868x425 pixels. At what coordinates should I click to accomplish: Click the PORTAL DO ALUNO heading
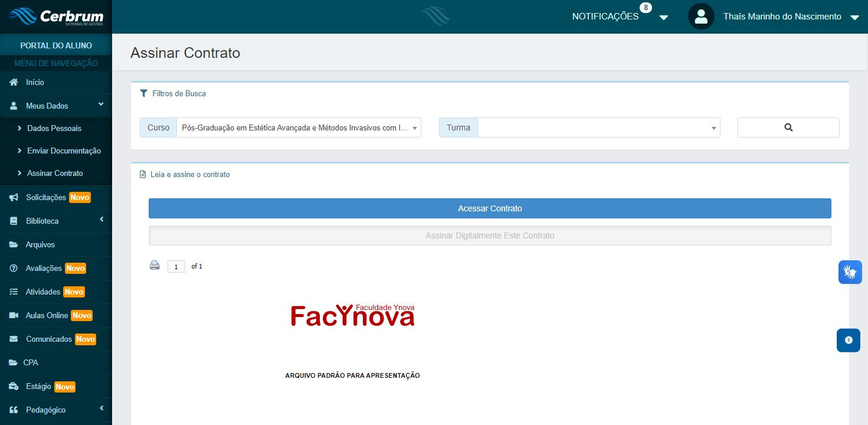click(56, 45)
